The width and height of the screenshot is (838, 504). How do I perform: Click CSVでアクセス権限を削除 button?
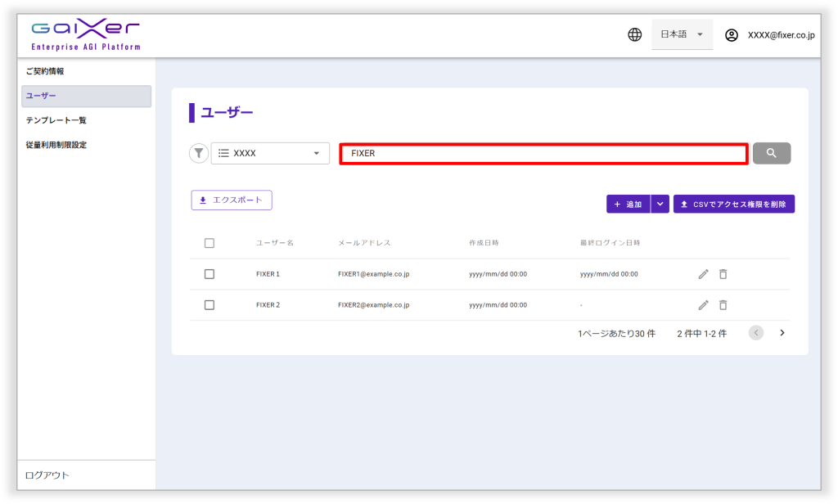[x=733, y=204]
